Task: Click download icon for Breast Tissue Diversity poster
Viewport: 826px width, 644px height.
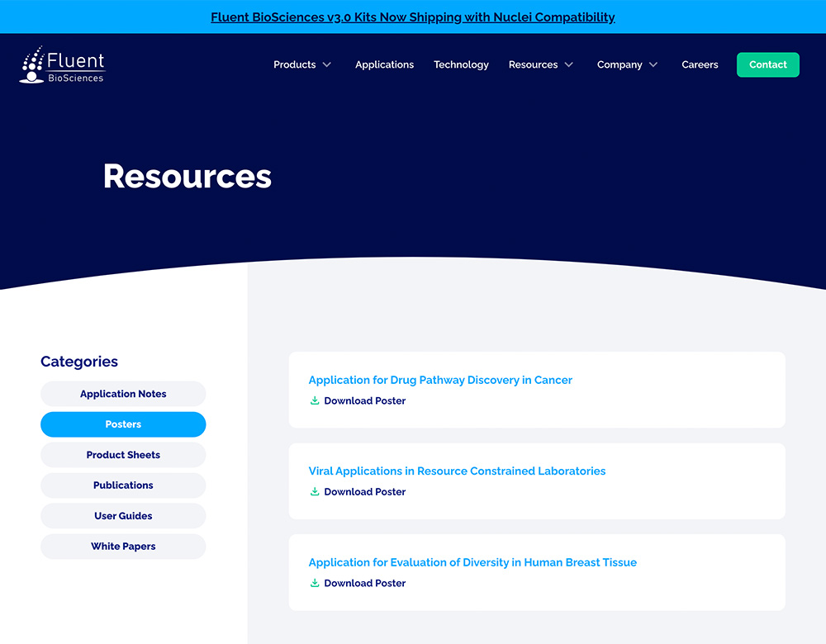Action: tap(315, 584)
